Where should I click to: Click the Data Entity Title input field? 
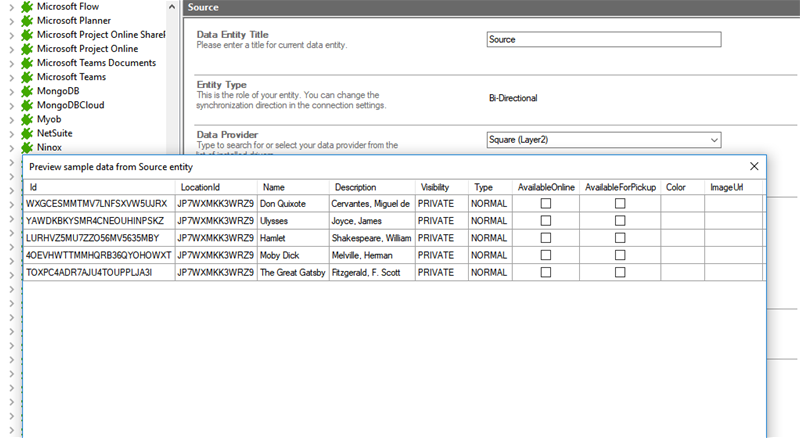click(602, 40)
